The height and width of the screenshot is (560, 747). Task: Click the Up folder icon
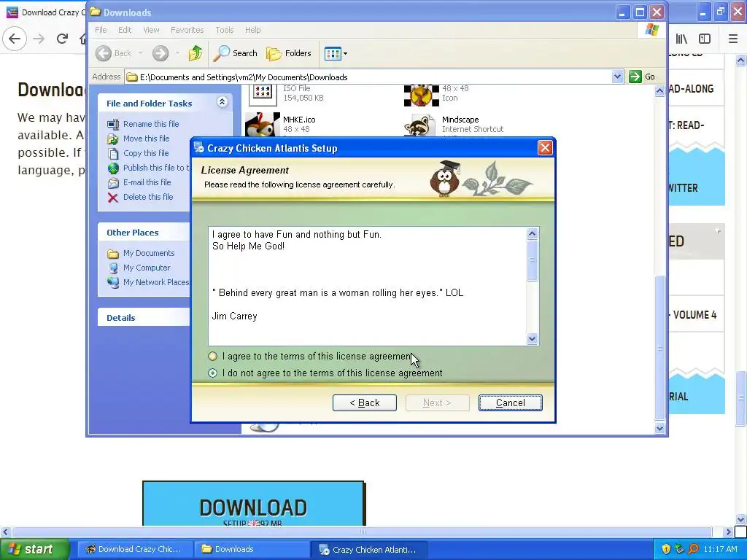point(196,53)
